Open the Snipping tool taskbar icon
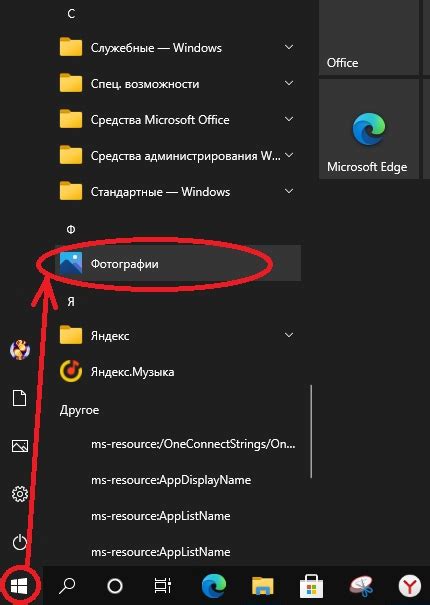Screen dimensions: 430x605 coord(362,586)
